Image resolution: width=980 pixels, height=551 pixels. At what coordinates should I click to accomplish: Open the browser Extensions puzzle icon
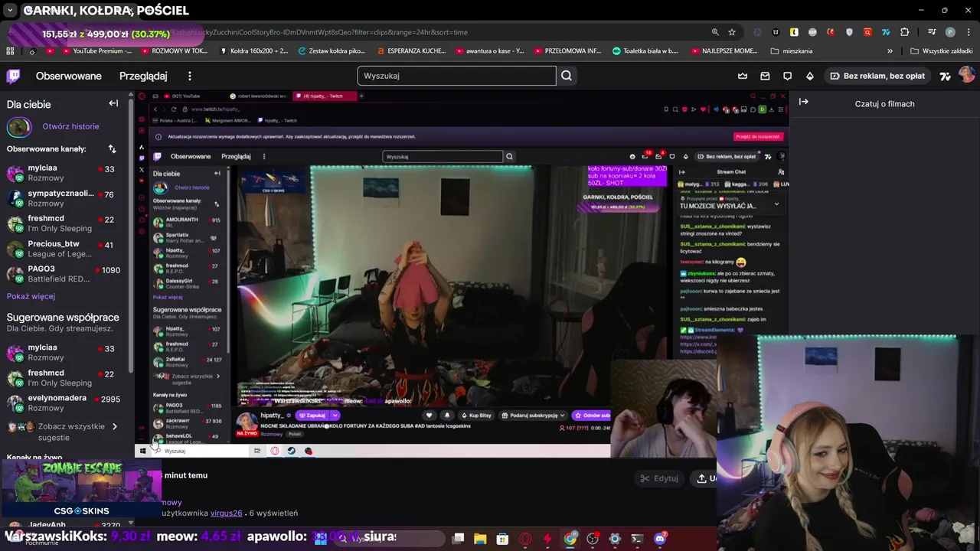904,32
